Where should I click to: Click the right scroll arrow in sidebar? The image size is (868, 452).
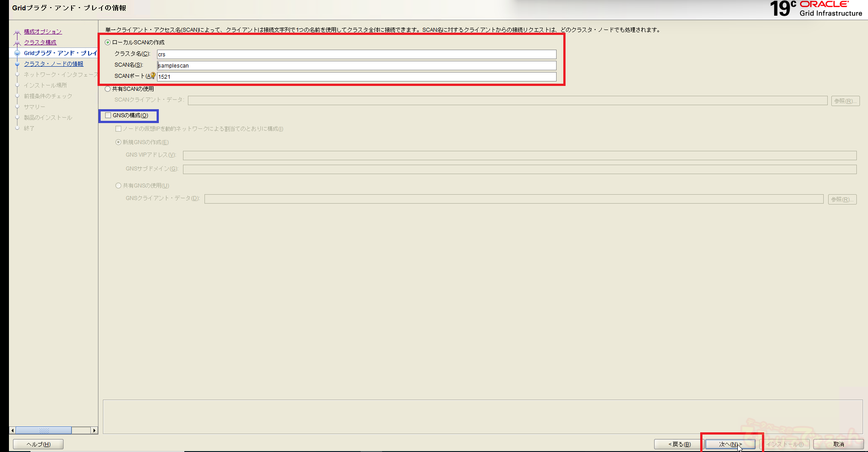[x=94, y=431]
